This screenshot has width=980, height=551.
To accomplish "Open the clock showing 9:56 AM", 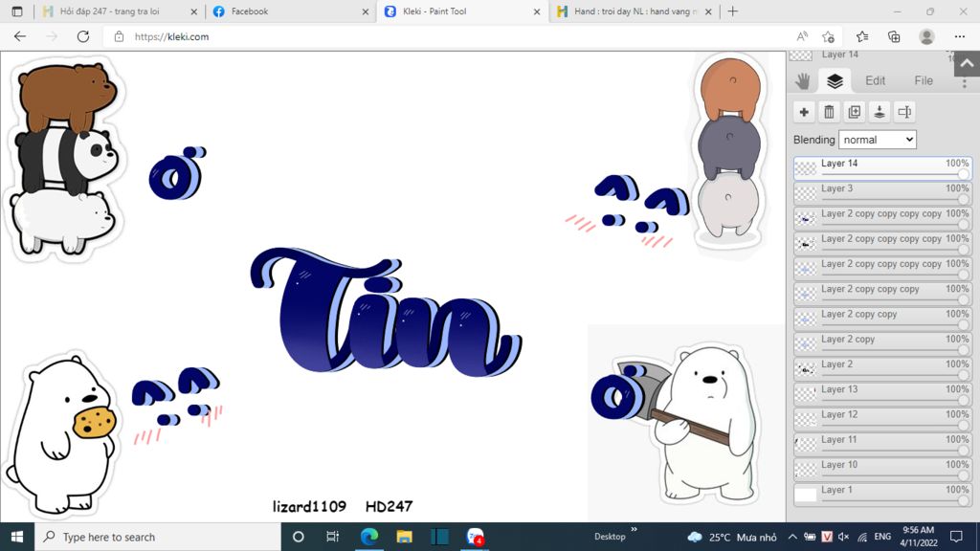I will tap(918, 537).
